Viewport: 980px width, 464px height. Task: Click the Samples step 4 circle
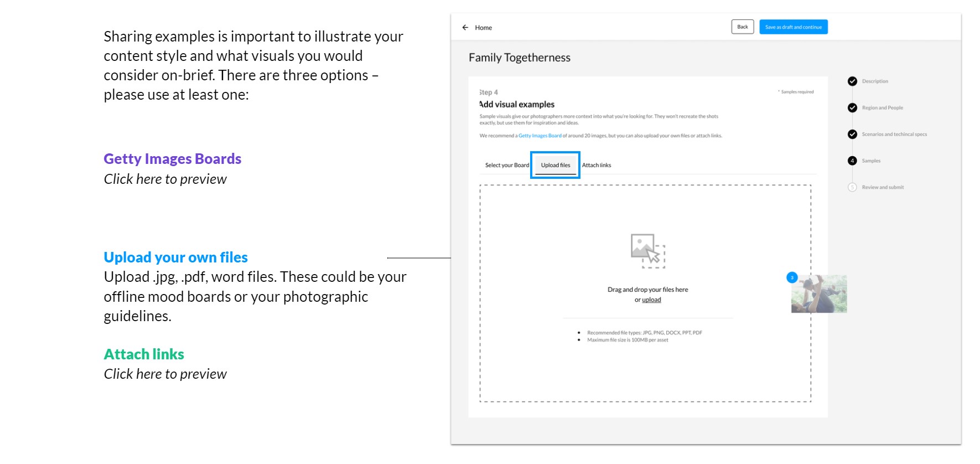coord(852,161)
